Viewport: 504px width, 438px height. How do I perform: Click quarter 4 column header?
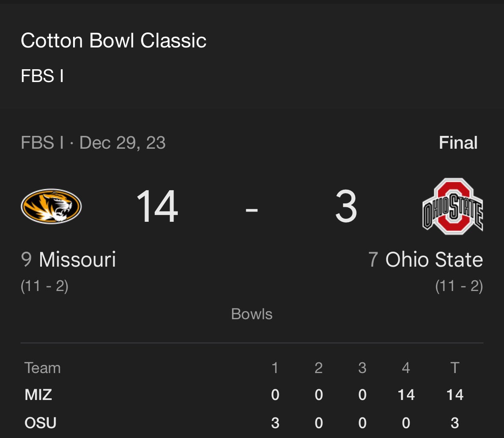point(406,368)
